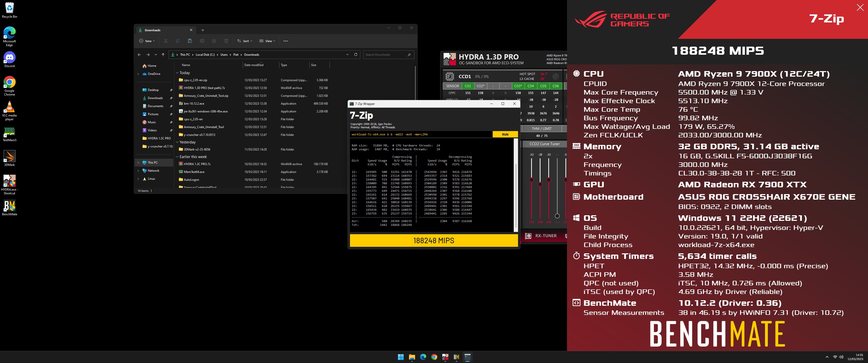Click 7-Zip command line input field
Image resolution: width=868 pixels, height=363 pixels.
pyautogui.click(x=421, y=134)
